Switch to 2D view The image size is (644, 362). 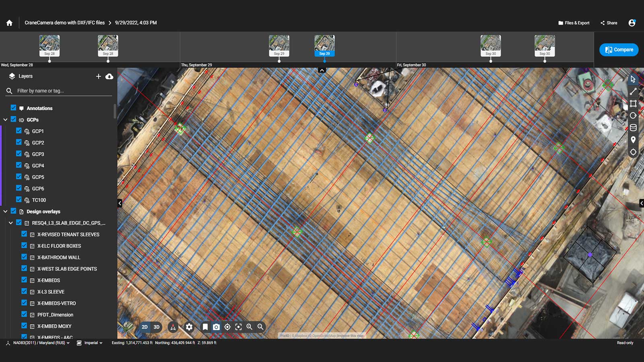tap(144, 327)
